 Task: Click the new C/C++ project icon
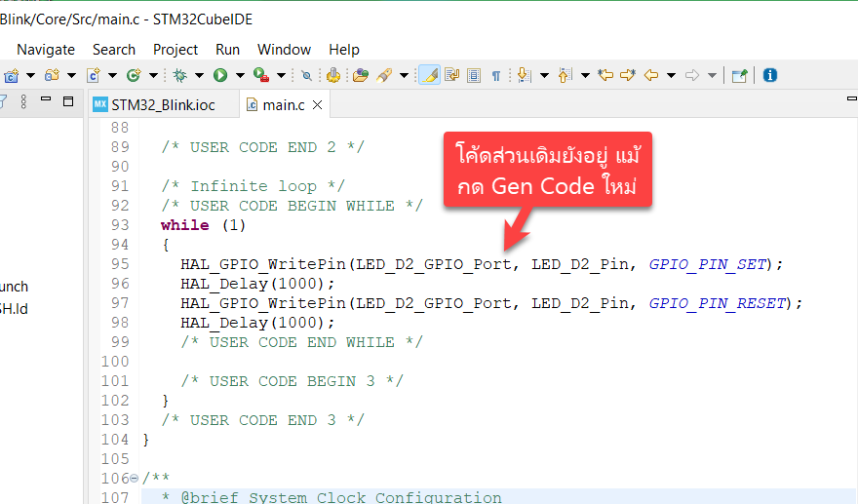coord(11,75)
